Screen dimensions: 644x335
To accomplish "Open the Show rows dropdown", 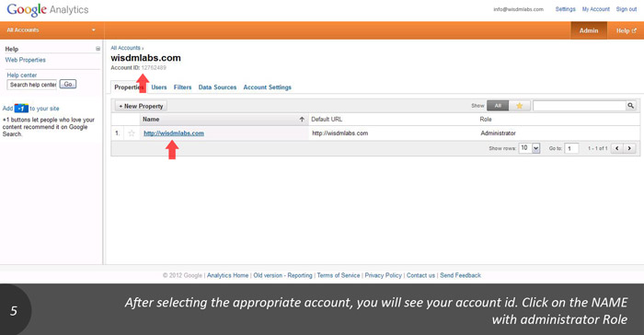I will click(x=529, y=148).
